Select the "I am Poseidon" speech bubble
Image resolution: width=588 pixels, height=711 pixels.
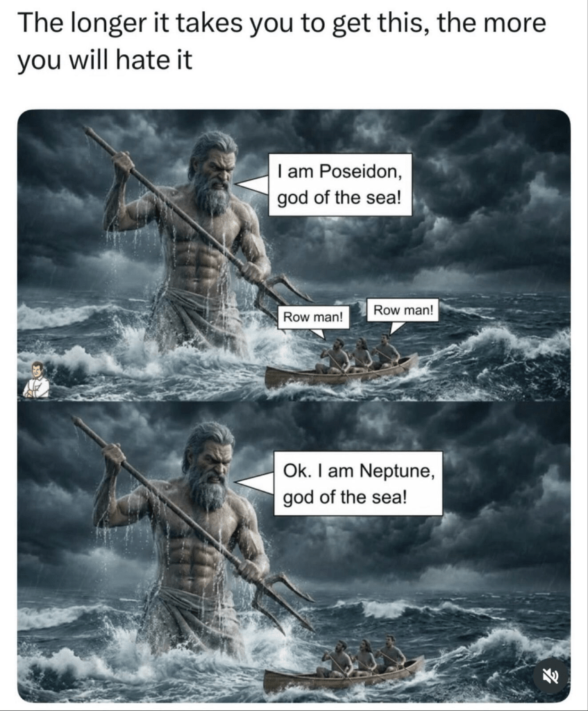[339, 185]
